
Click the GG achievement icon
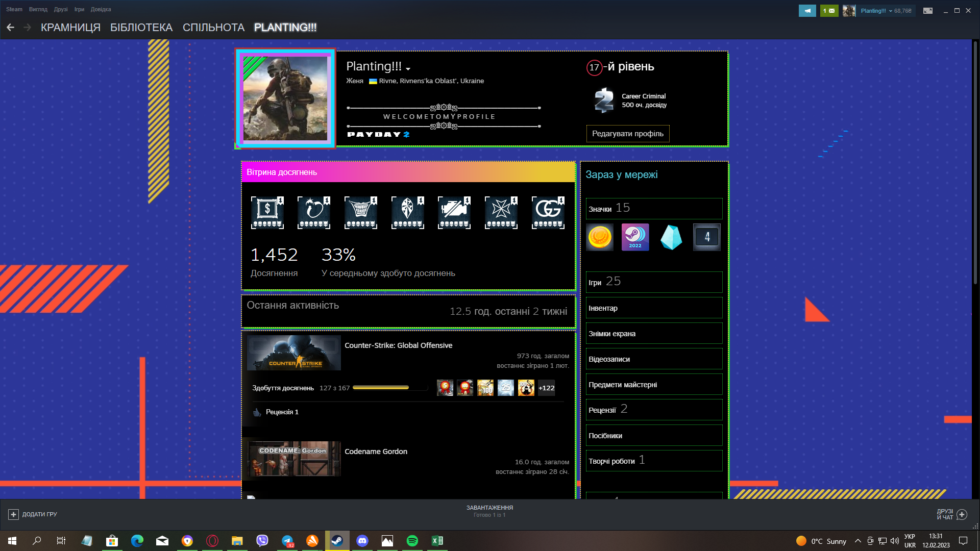[548, 213]
